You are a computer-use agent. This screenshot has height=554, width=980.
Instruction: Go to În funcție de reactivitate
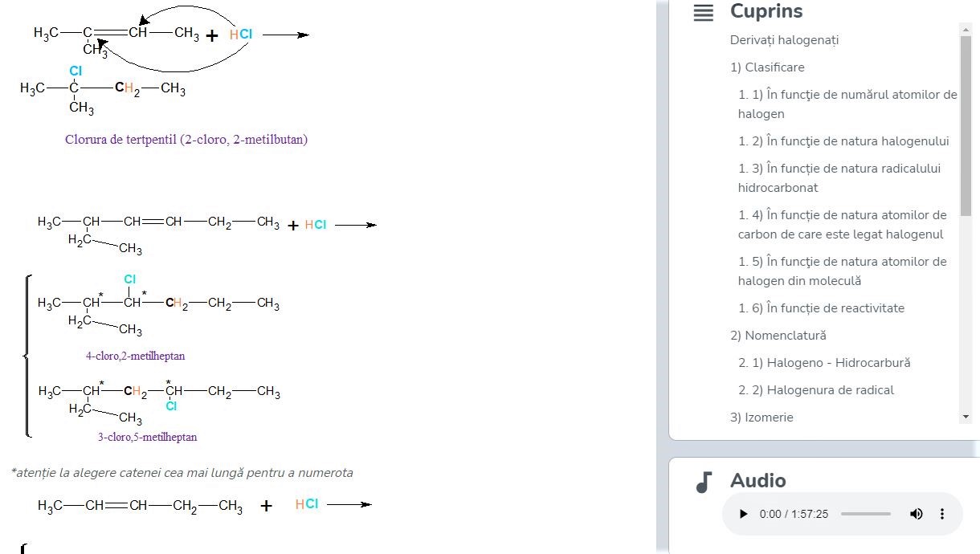(821, 308)
